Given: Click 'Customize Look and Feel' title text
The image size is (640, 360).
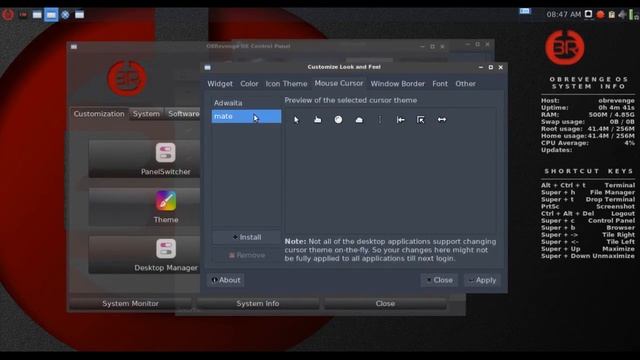Looking at the screenshot, I should (x=344, y=67).
